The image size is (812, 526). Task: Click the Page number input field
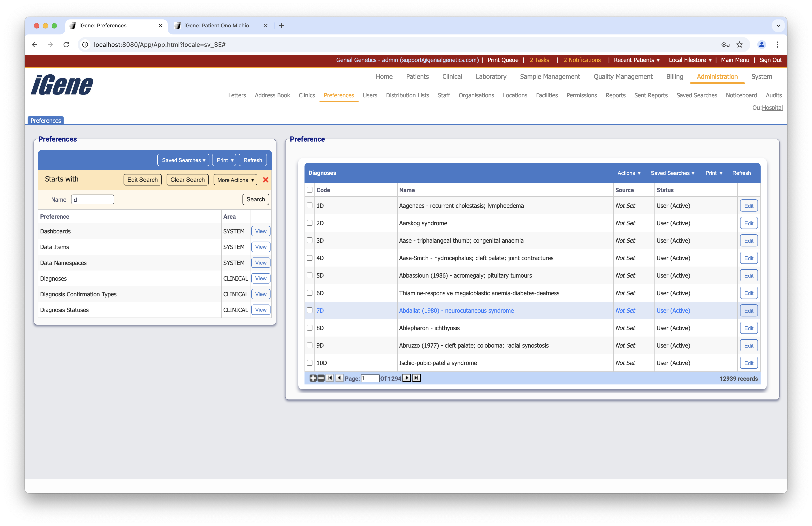point(370,378)
